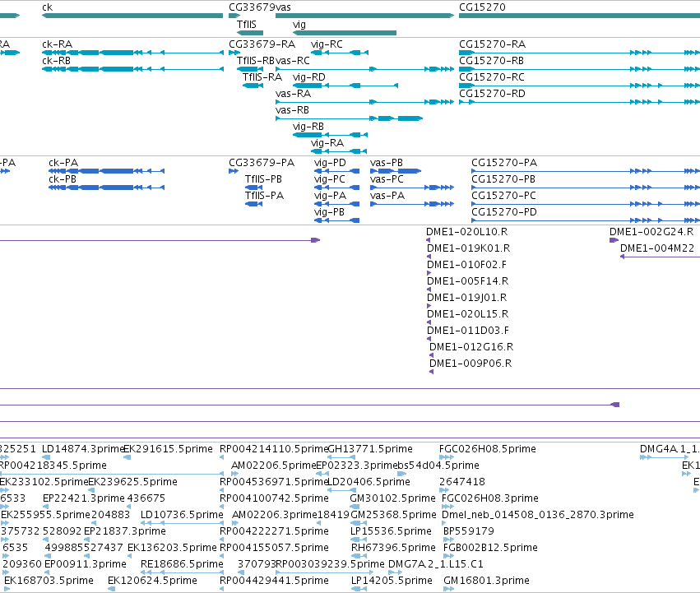Click EST EK120624.5prime
Screen dimensions: 700x593
(x=112, y=590)
